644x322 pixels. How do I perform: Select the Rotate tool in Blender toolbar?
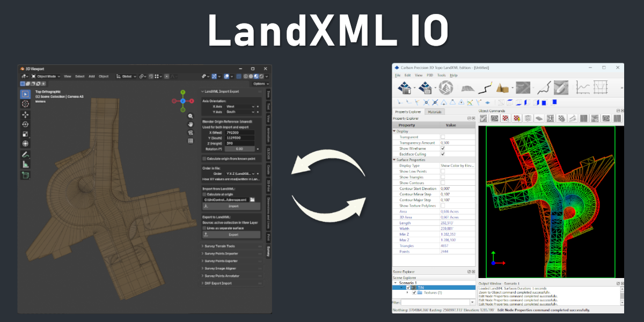coord(25,124)
